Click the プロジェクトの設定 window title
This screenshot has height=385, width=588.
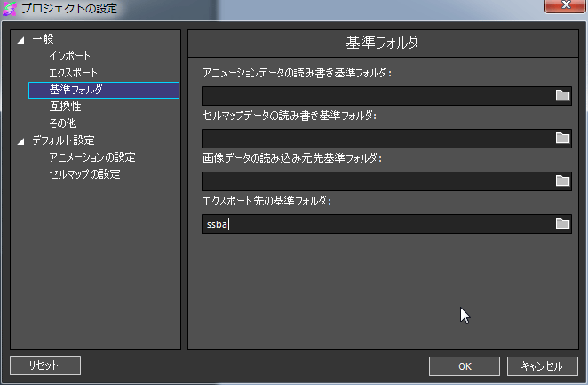coord(69,8)
